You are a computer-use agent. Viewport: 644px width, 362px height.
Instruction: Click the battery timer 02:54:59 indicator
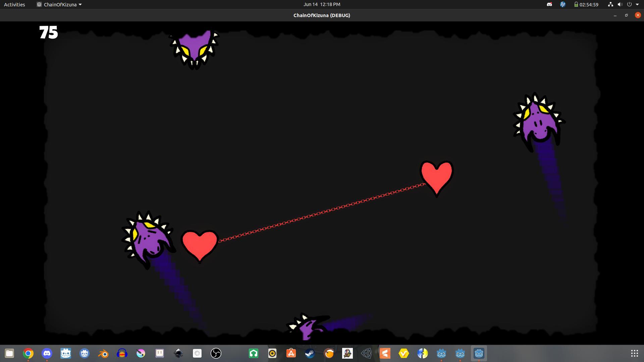586,4
